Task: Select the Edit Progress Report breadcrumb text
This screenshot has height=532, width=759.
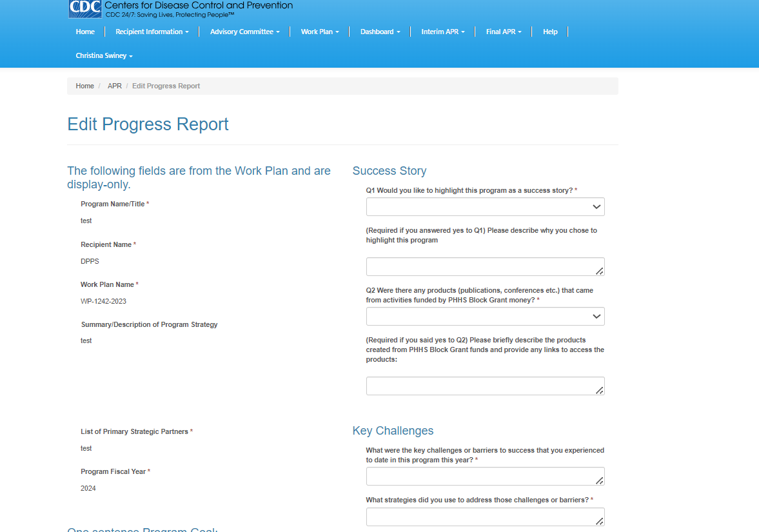Action: 166,86
